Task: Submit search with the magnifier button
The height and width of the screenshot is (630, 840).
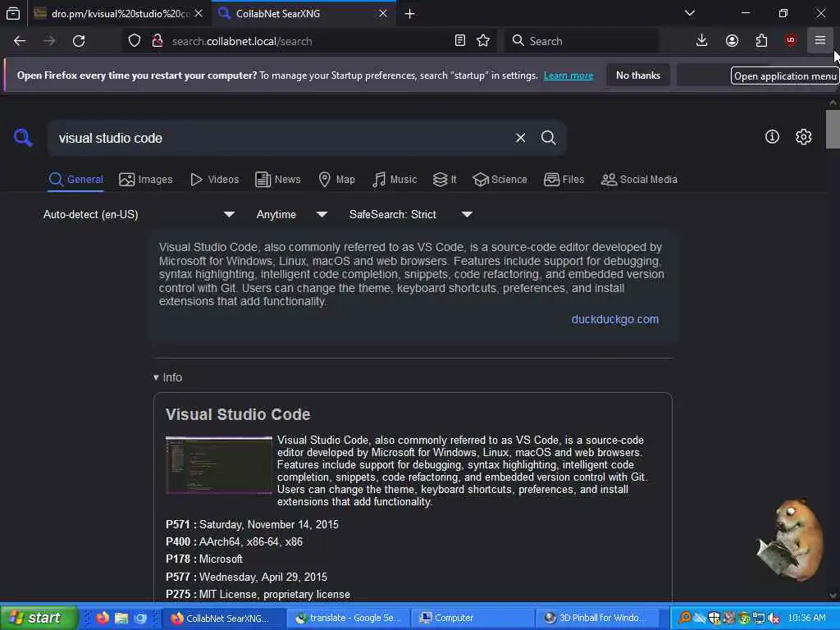Action: (548, 138)
